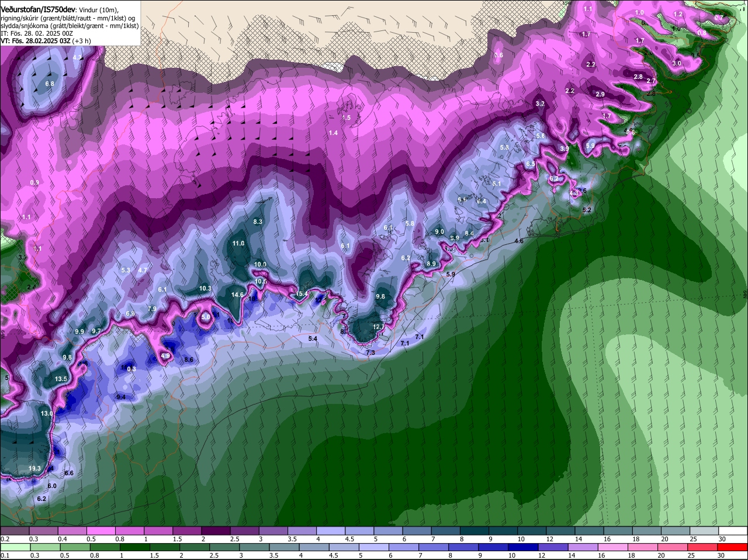Screen dimensions: 748x560
Task: Click the 9.4 value on the map
Action: (x=121, y=397)
